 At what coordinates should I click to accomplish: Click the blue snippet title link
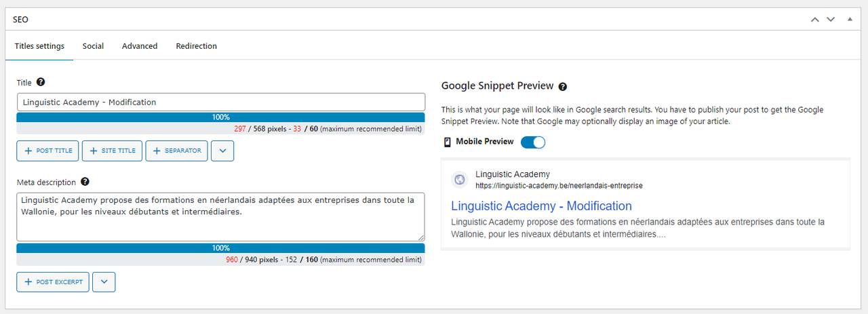(541, 206)
